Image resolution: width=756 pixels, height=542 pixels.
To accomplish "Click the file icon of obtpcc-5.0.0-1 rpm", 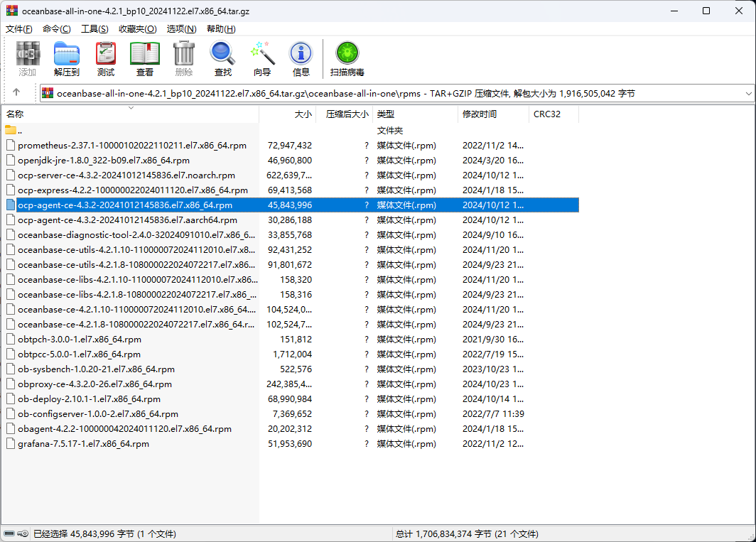I will tap(11, 354).
